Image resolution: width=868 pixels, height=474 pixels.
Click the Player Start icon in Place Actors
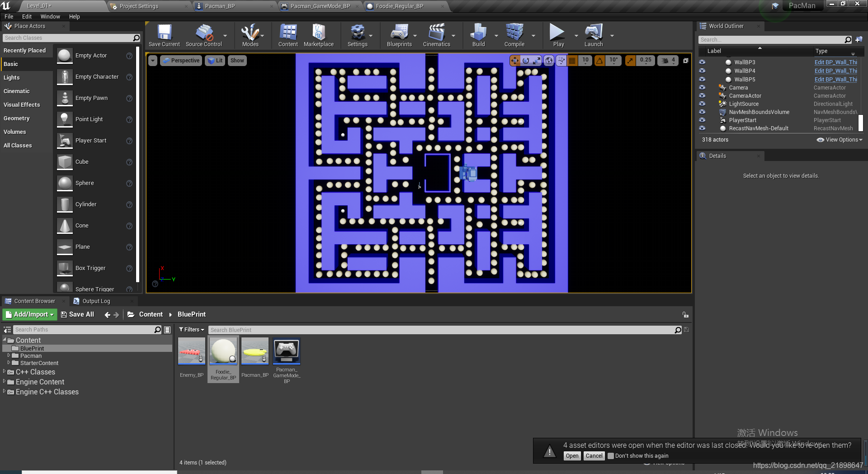coord(65,141)
